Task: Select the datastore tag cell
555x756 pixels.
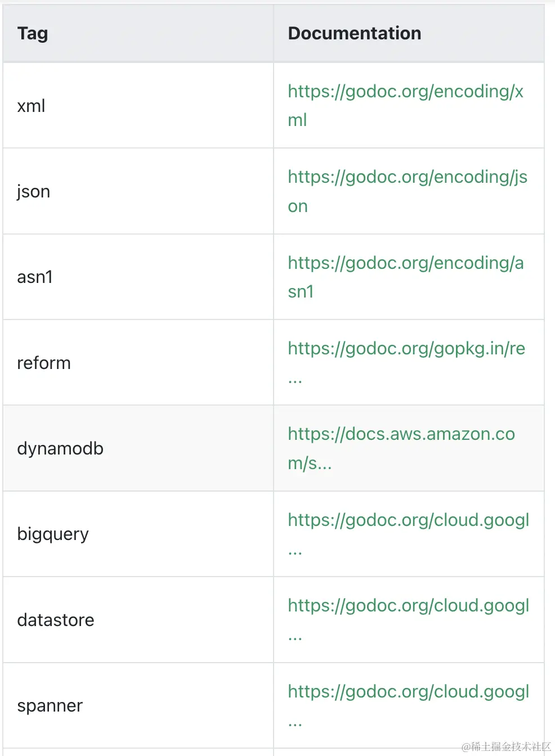Action: (138, 619)
